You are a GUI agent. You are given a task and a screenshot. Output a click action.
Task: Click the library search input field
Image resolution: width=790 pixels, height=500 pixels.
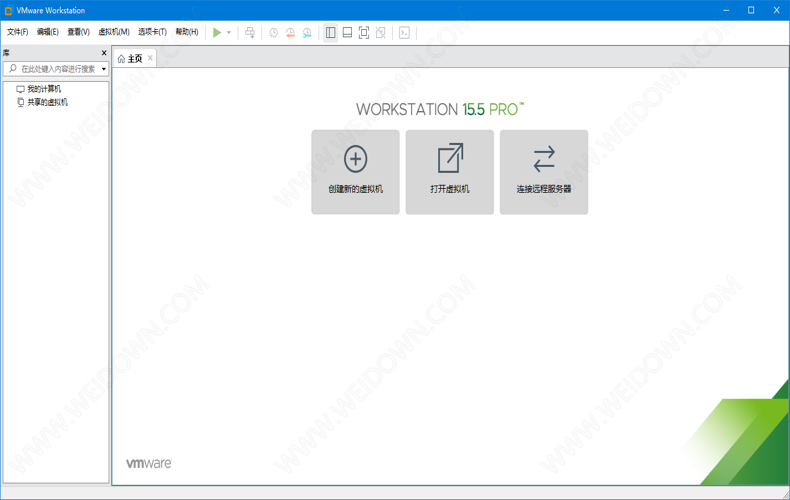pyautogui.click(x=58, y=69)
